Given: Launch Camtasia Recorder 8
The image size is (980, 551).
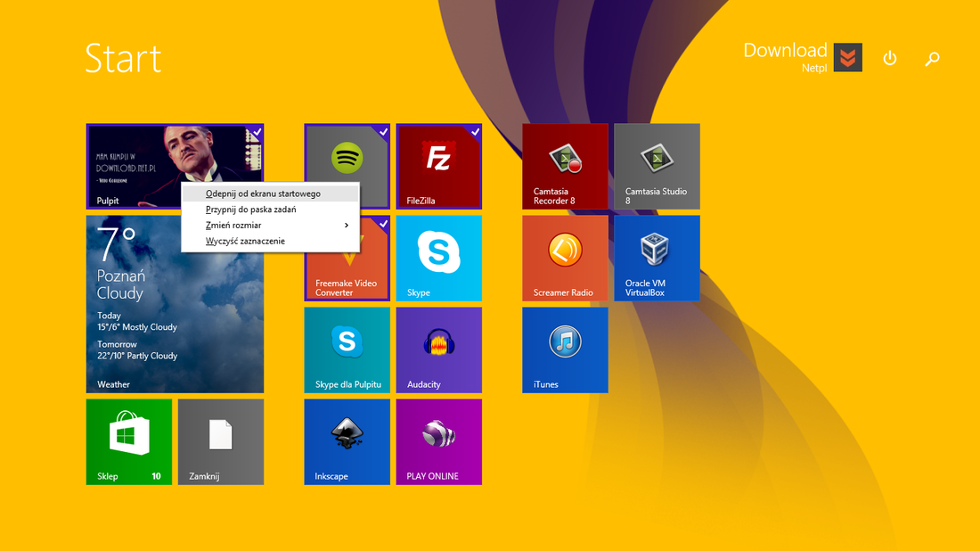Looking at the screenshot, I should point(565,167).
